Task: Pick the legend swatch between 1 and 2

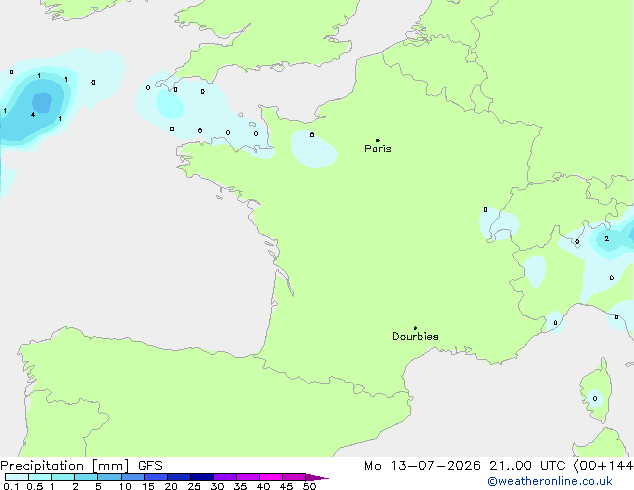Action: tap(63, 477)
